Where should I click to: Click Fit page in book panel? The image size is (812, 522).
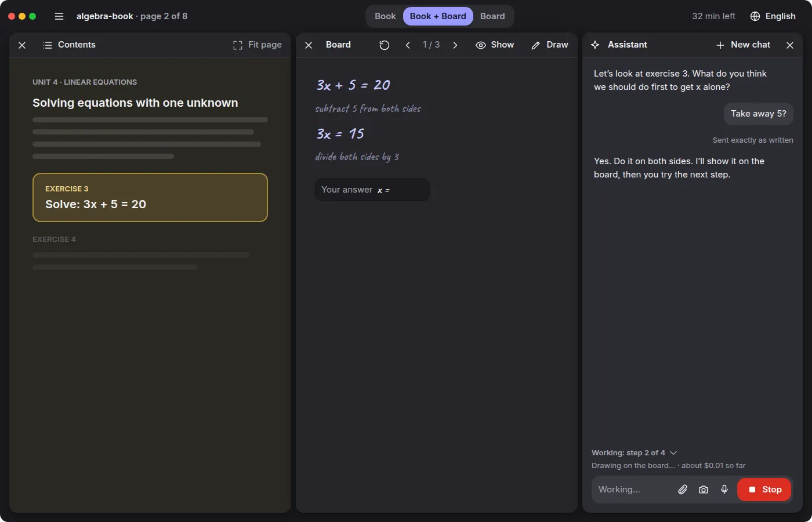coord(258,45)
